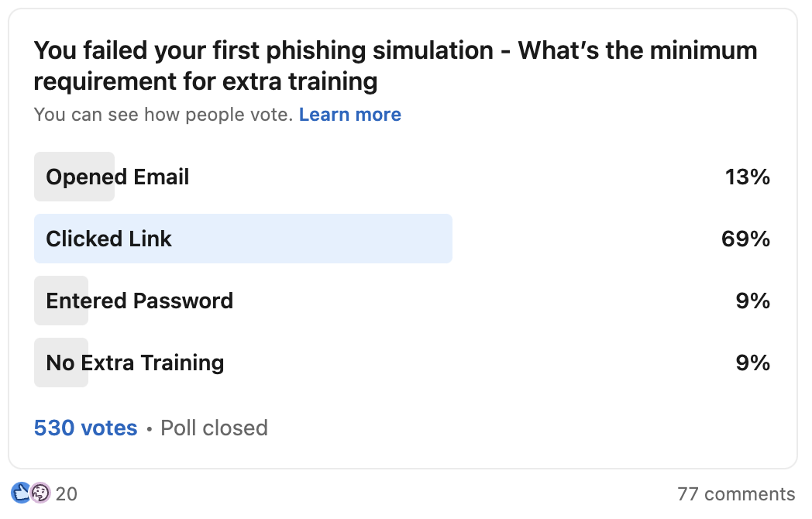Open the Learn more link
The height and width of the screenshot is (519, 812).
350,115
